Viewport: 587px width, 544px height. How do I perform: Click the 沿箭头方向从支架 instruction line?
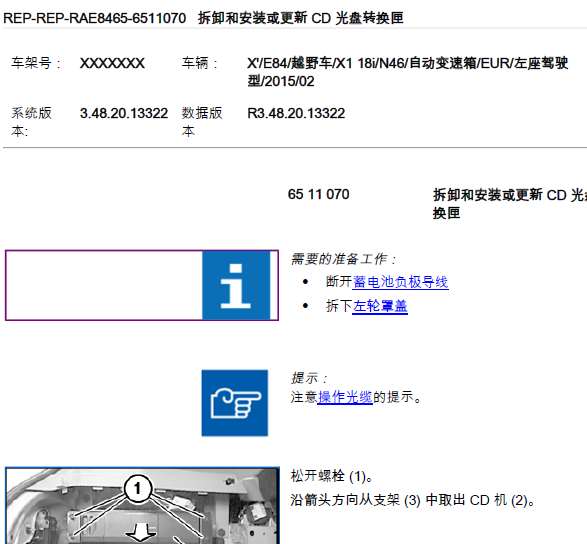coord(413,500)
